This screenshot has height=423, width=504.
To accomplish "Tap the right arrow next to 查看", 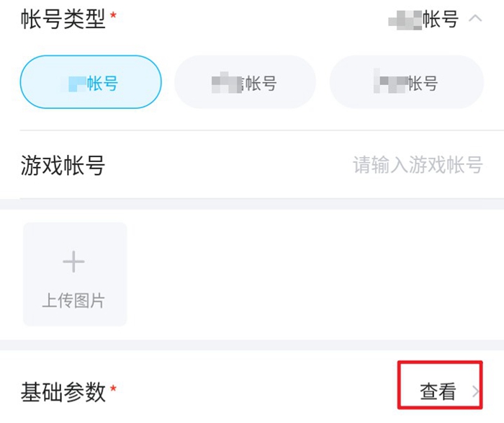I will (475, 391).
